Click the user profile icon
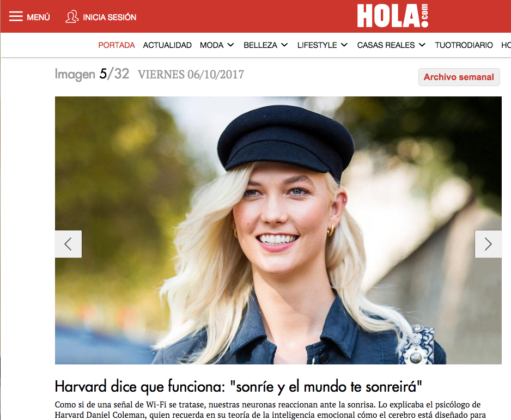 [x=72, y=16]
